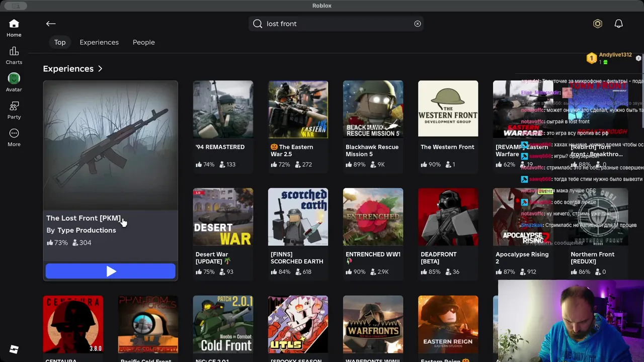Click the magnifier search icon
Viewport: 644px width, 362px height.
[x=258, y=24]
